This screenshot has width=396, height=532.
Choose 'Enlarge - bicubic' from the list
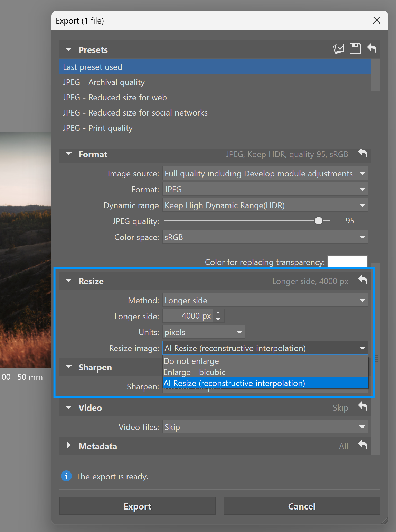point(195,372)
